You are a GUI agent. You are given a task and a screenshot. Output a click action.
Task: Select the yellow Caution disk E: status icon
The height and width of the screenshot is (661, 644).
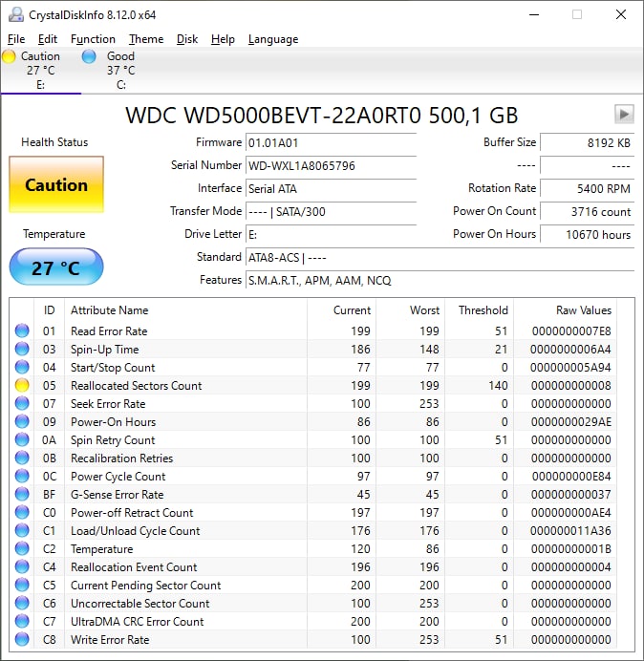[x=9, y=56]
